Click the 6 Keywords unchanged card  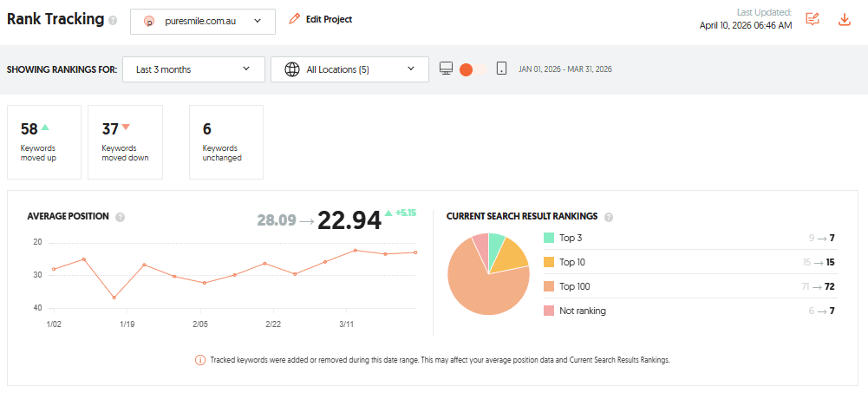click(x=226, y=142)
